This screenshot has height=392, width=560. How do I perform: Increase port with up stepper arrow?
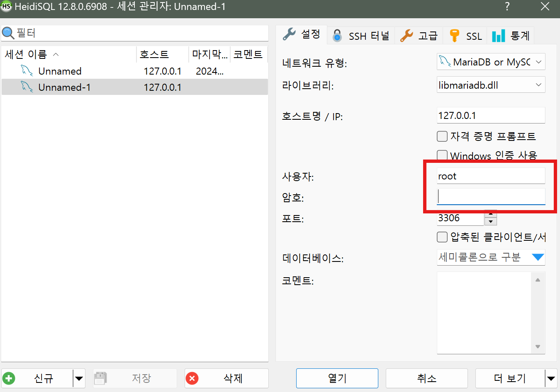(x=490, y=214)
